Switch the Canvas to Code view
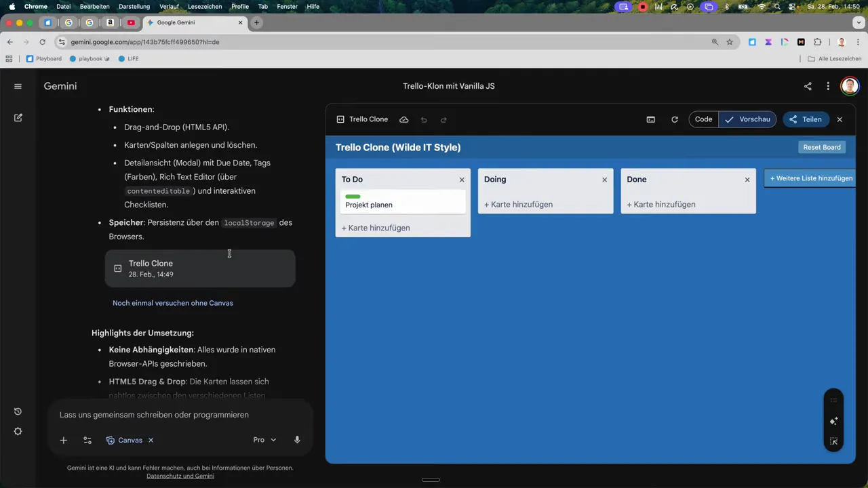 pyautogui.click(x=703, y=119)
